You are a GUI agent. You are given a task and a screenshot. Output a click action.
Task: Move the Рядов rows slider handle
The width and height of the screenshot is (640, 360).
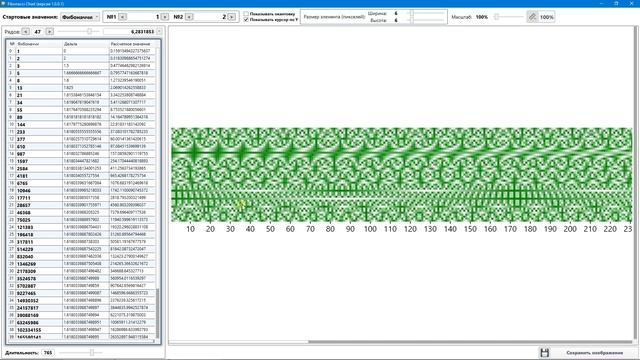tap(90, 31)
